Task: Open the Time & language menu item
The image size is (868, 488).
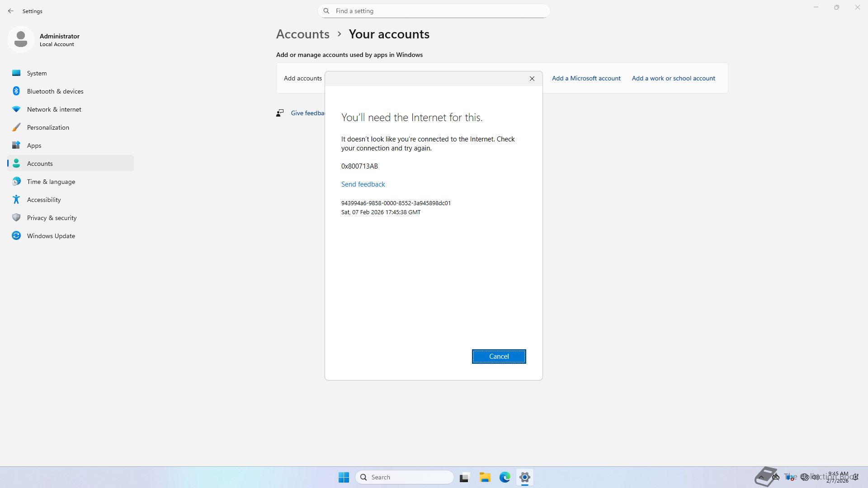Action: [51, 182]
